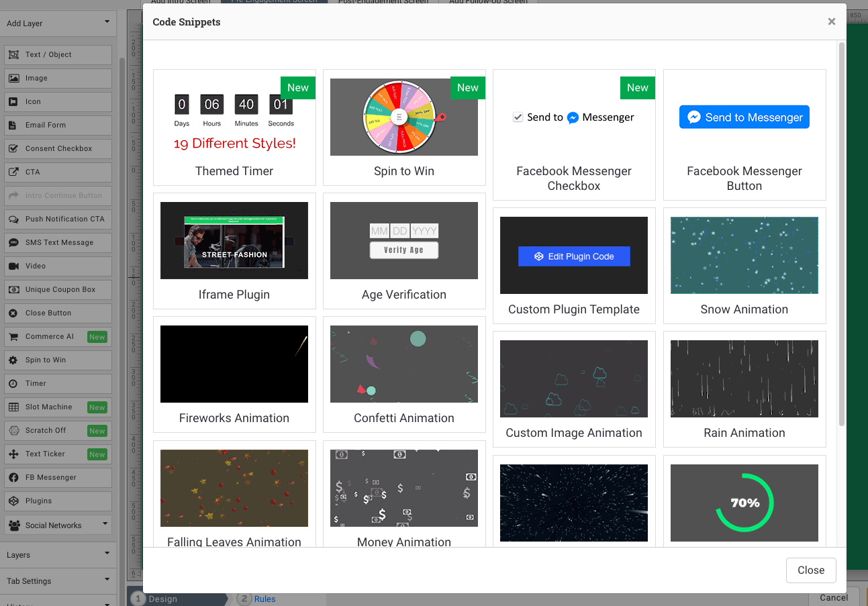Click the Consent Checkbox layer option
868x606 pixels.
coord(58,149)
